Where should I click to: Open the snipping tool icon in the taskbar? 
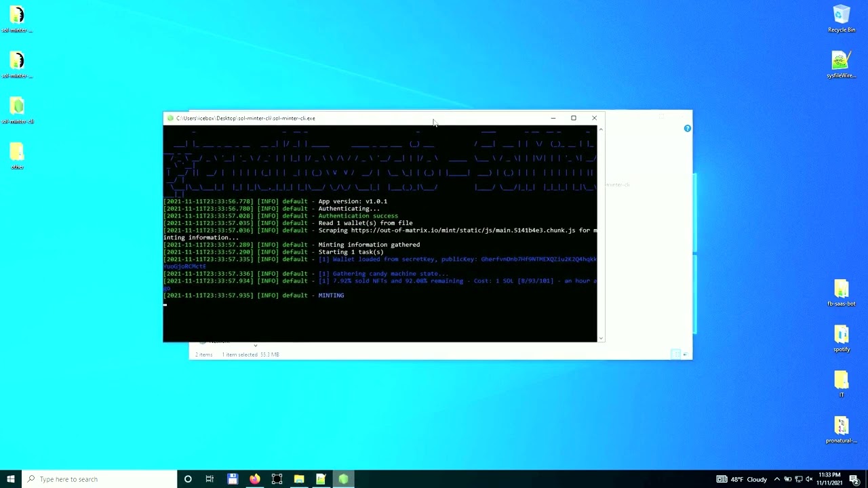point(277,479)
